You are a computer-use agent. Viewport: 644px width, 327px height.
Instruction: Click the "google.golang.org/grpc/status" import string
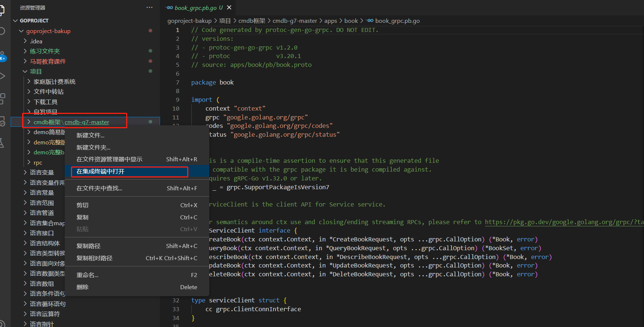285,134
